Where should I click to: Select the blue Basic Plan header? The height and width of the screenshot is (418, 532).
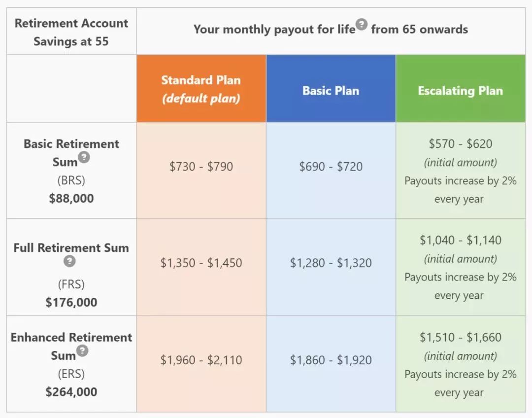click(x=331, y=91)
